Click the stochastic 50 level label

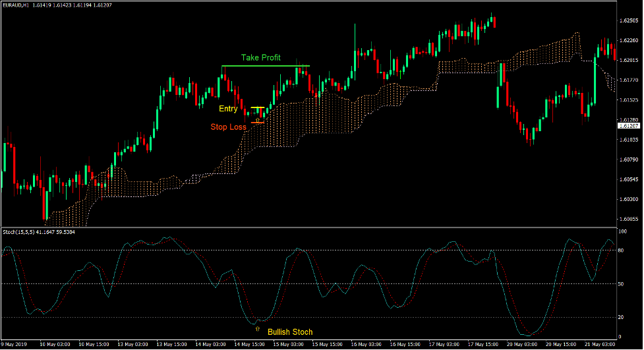click(621, 284)
